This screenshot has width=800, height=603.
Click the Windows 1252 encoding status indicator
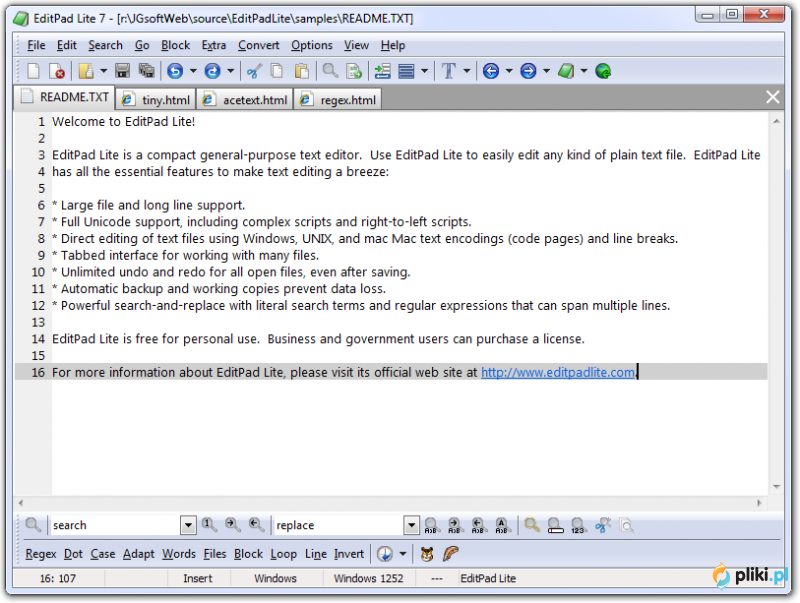(368, 579)
